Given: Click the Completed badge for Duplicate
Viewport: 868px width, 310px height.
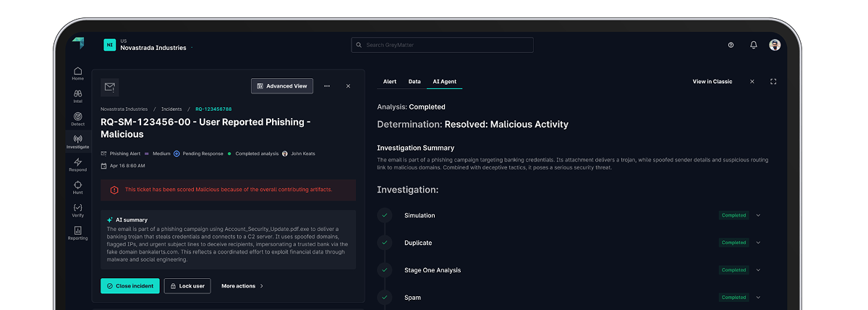Looking at the screenshot, I should coord(733,243).
